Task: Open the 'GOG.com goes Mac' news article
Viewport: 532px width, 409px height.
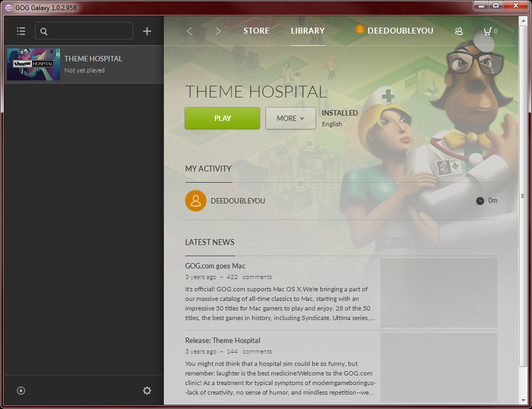Action: click(x=215, y=266)
